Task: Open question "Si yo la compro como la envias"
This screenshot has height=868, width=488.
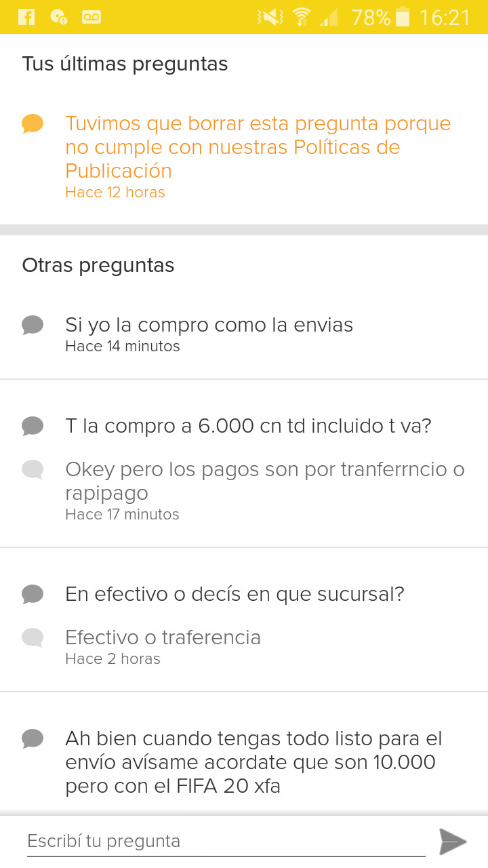Action: 209,325
